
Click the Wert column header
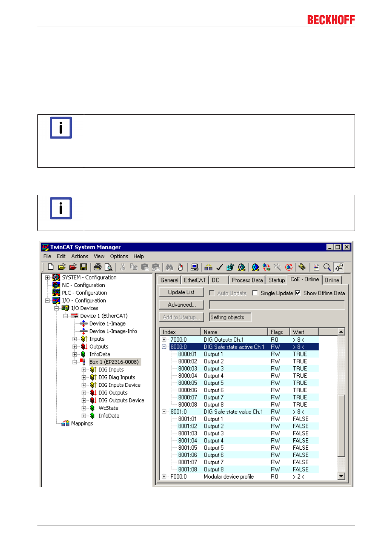(x=304, y=332)
